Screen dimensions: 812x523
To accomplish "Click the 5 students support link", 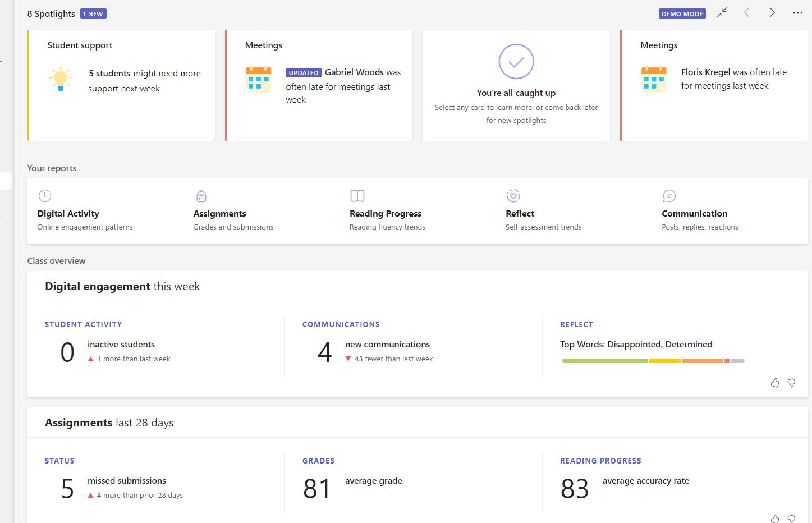I will pyautogui.click(x=109, y=74).
